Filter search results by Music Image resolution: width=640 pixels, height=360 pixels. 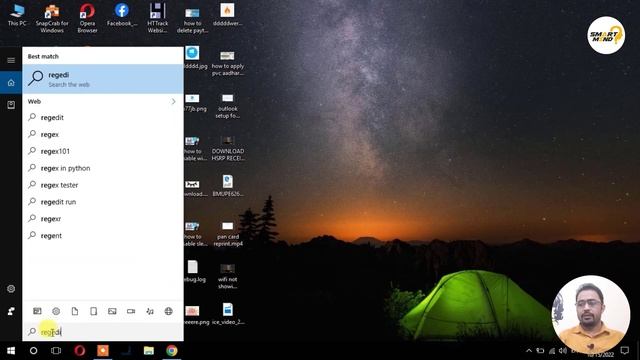(150, 311)
